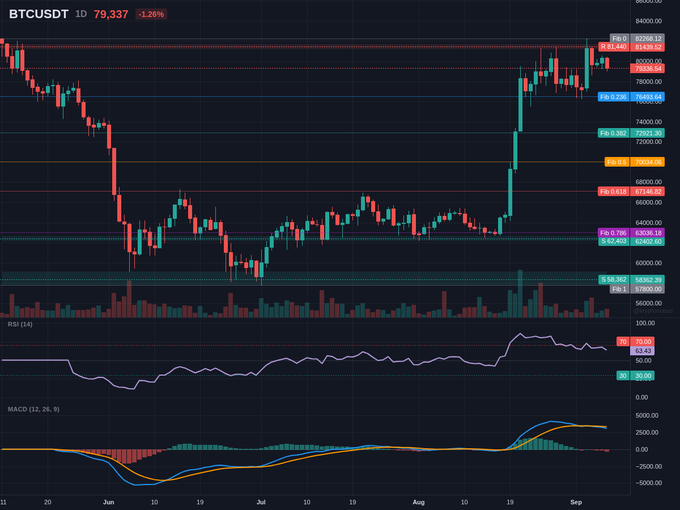
Task: Click the 57800.00 price tag
Action: coord(647,289)
